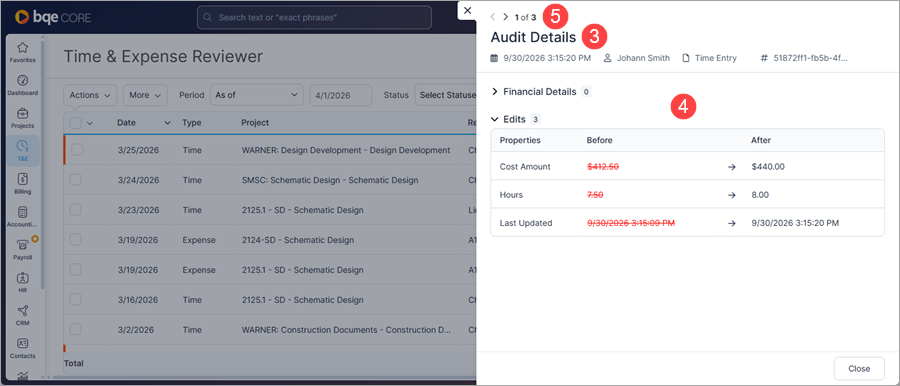The image size is (900, 386).
Task: Open the HR sidebar icon
Action: pyautogui.click(x=22, y=282)
